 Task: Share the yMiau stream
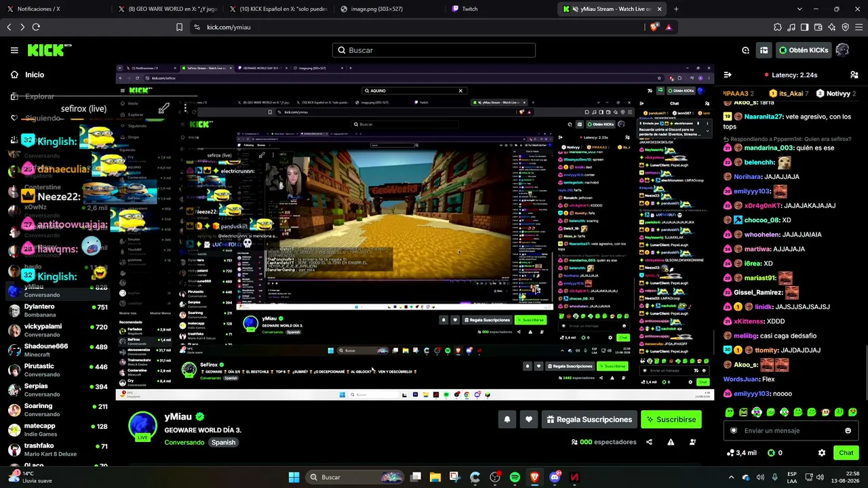coord(649,442)
